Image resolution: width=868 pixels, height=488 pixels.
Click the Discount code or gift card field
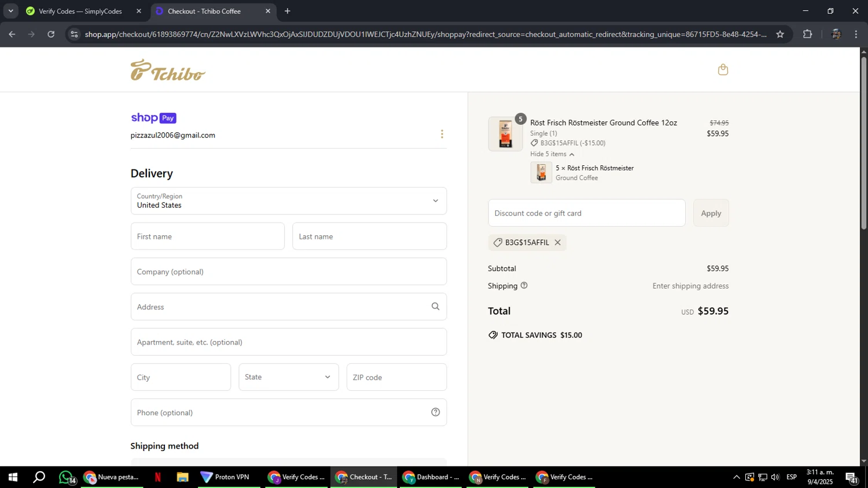(x=587, y=213)
